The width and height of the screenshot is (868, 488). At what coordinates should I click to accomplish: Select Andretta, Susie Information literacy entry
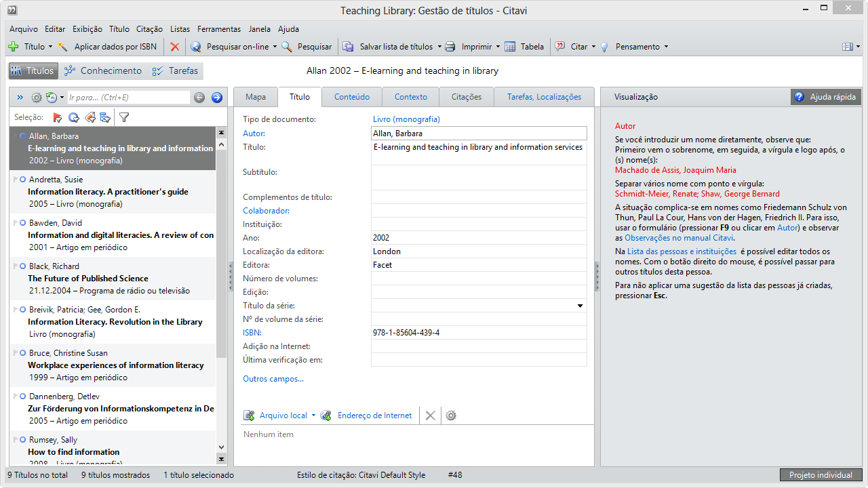[113, 192]
